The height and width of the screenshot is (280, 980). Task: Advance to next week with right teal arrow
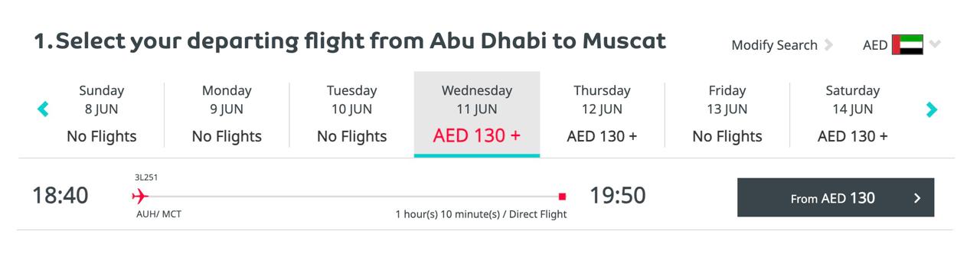tap(932, 109)
